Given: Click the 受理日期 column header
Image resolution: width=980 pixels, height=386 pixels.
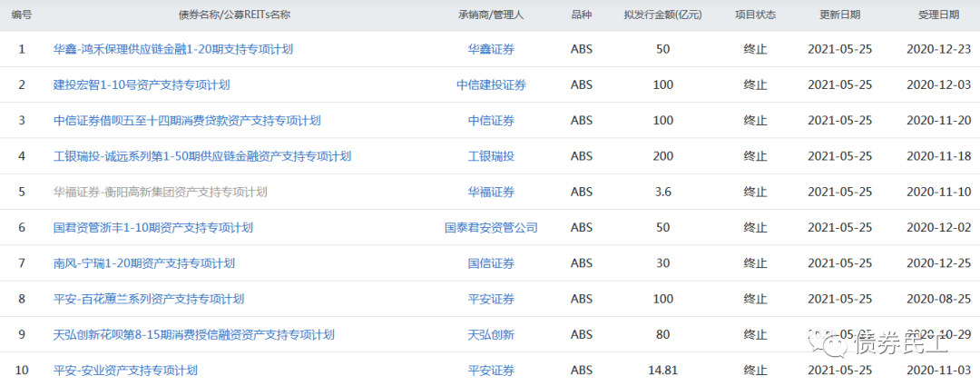Looking at the screenshot, I should [938, 15].
